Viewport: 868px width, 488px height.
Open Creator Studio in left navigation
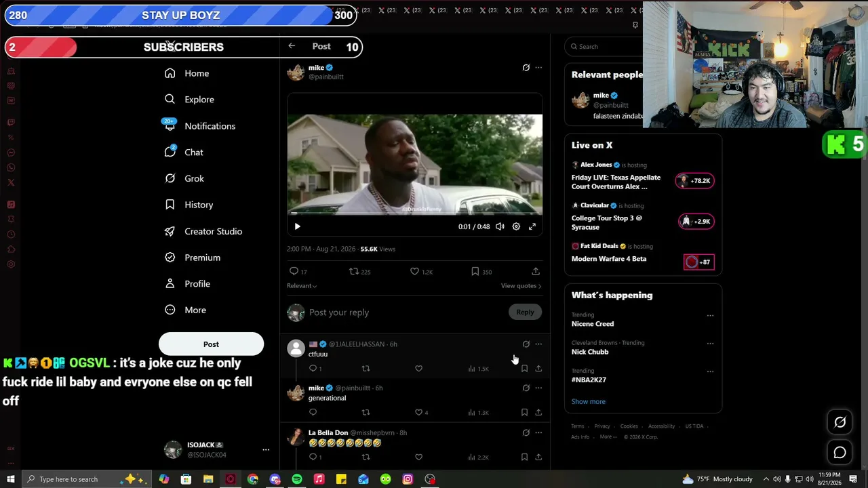tap(203, 231)
